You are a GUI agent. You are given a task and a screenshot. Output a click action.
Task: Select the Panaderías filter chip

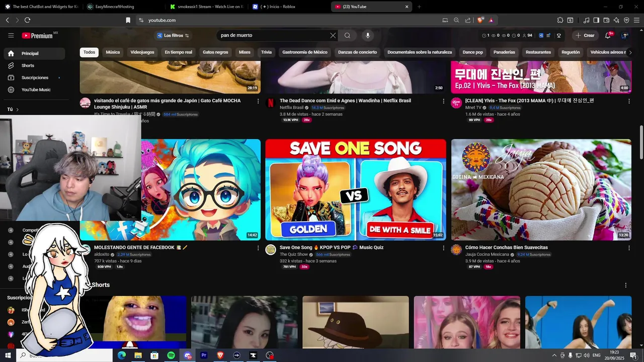point(504,52)
